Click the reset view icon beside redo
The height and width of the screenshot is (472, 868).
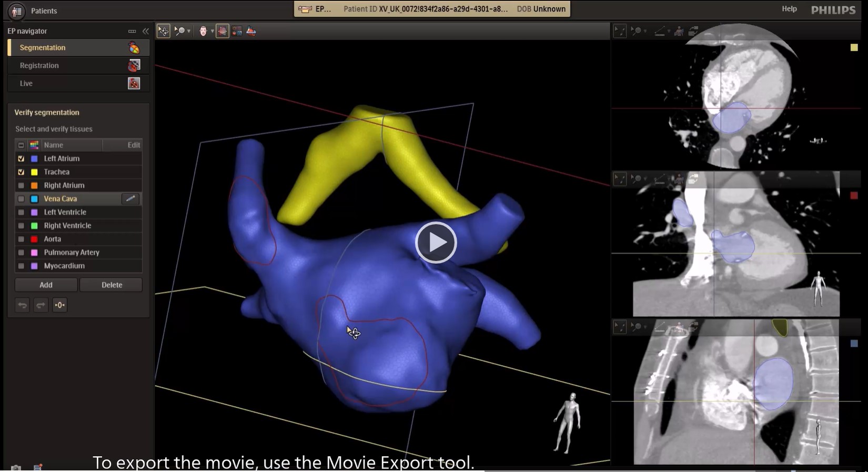(59, 305)
